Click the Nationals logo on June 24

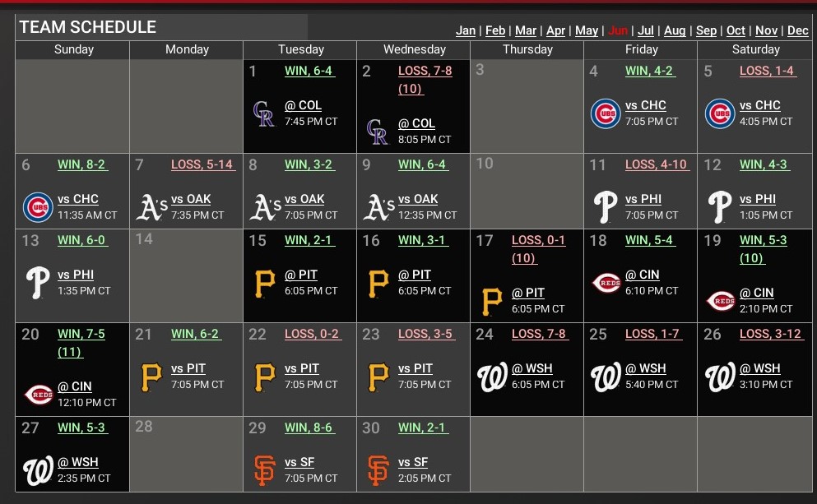491,377
